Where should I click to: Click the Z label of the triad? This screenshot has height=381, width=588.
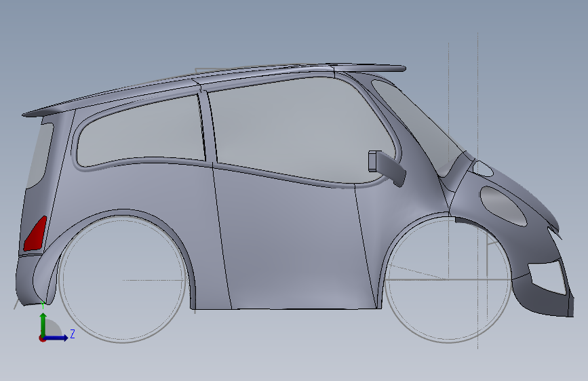click(x=73, y=334)
